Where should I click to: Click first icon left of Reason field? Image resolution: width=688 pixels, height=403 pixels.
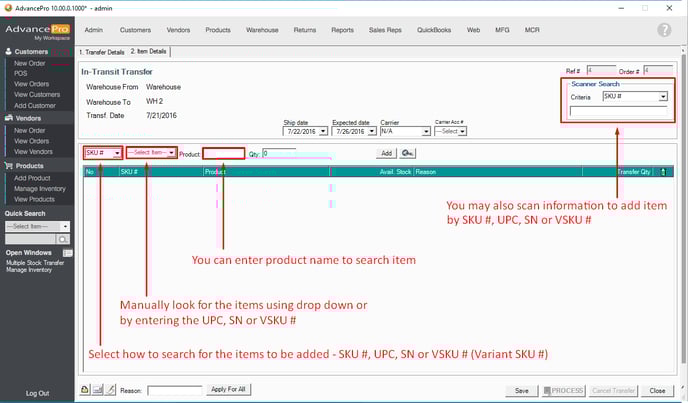tap(86, 389)
